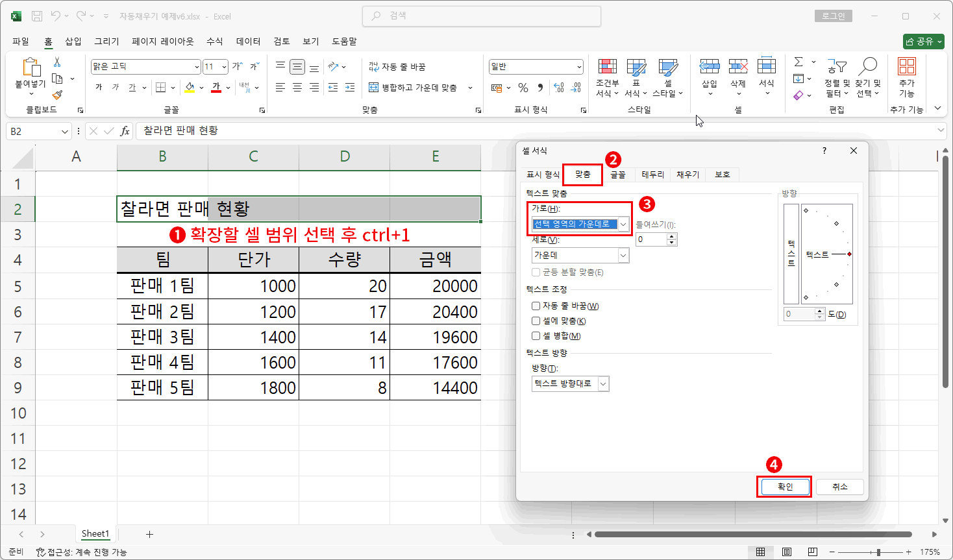Decrease font size in ribbon
953x560 pixels.
pos(254,66)
